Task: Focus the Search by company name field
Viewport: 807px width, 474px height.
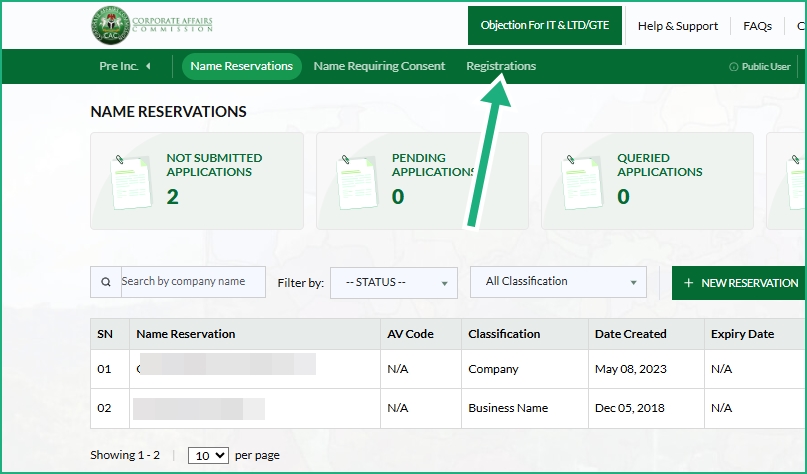Action: click(x=193, y=282)
